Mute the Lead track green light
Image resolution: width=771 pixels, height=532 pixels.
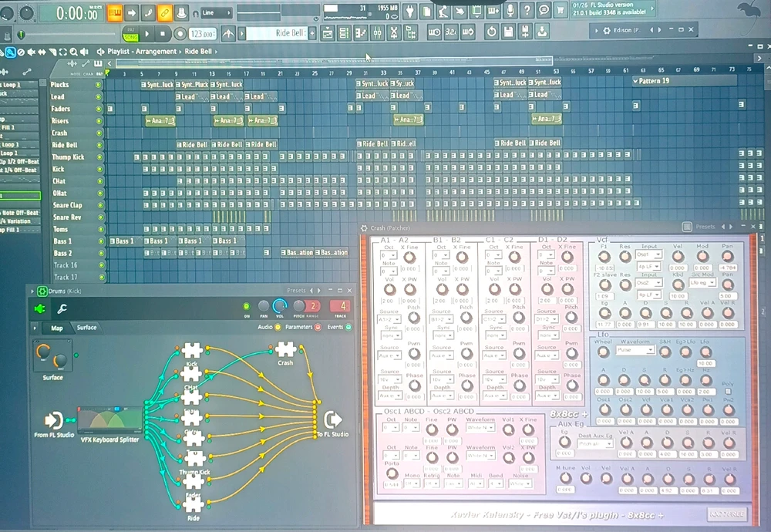(x=99, y=97)
